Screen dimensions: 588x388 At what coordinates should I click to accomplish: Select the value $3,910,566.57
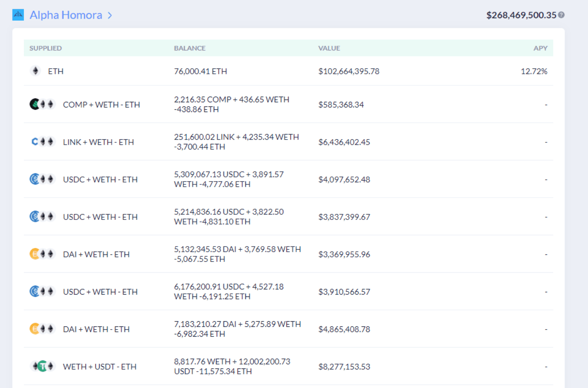tap(344, 292)
